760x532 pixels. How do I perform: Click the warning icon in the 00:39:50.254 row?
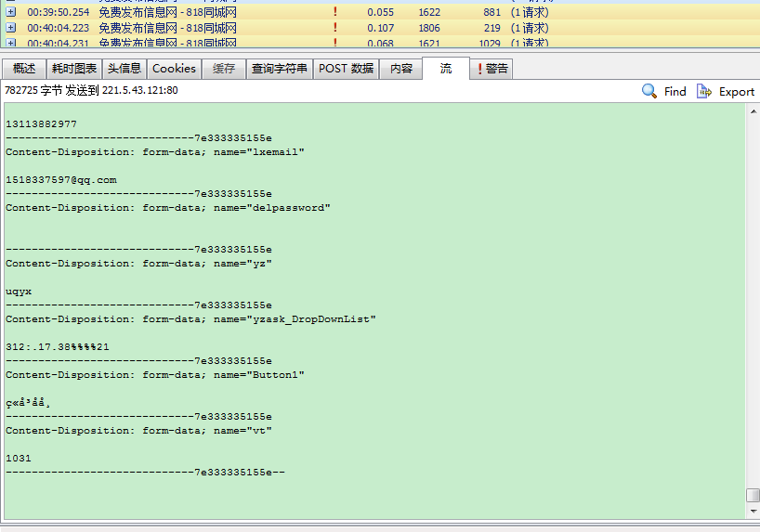point(334,12)
